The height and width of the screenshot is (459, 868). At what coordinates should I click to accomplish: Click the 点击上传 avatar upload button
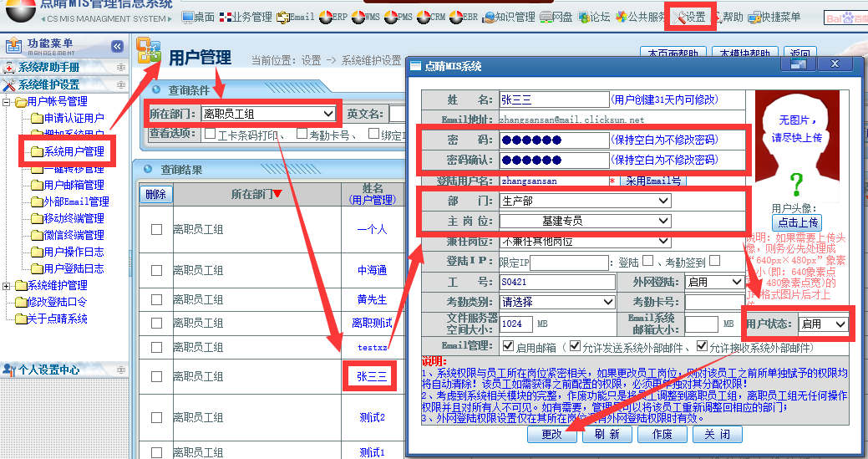tap(798, 222)
